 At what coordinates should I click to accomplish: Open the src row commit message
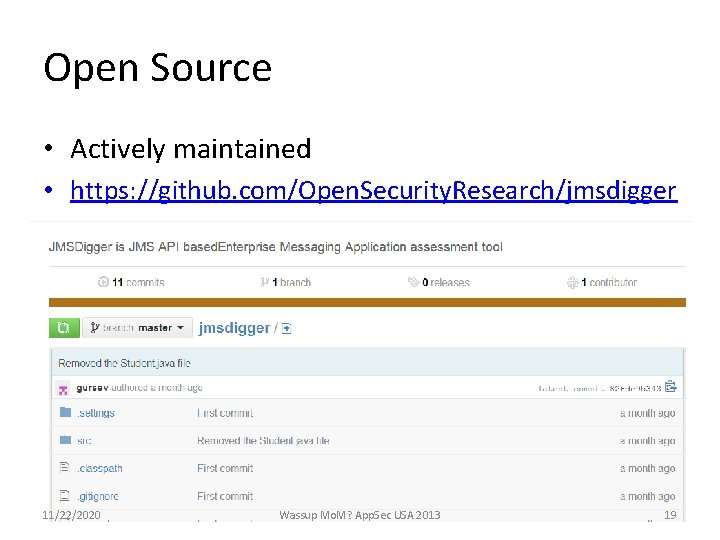[263, 441]
